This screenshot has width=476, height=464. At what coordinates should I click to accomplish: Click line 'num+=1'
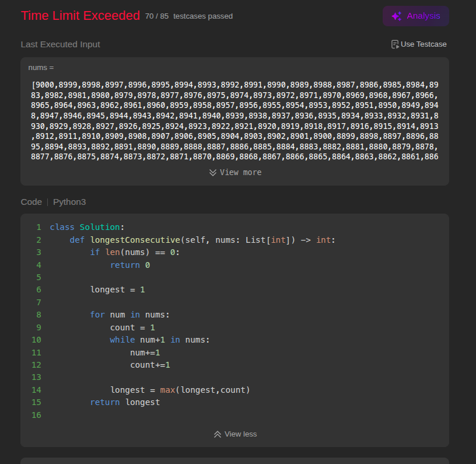point(145,353)
